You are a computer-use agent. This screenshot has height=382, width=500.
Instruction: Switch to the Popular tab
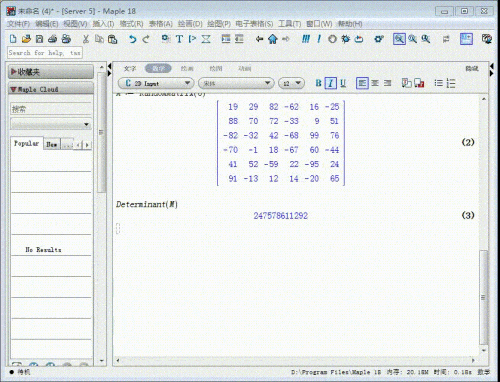26,144
